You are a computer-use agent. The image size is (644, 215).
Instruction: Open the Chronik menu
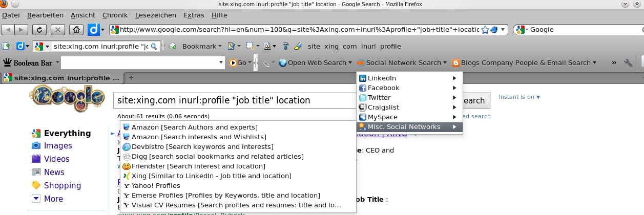click(115, 15)
